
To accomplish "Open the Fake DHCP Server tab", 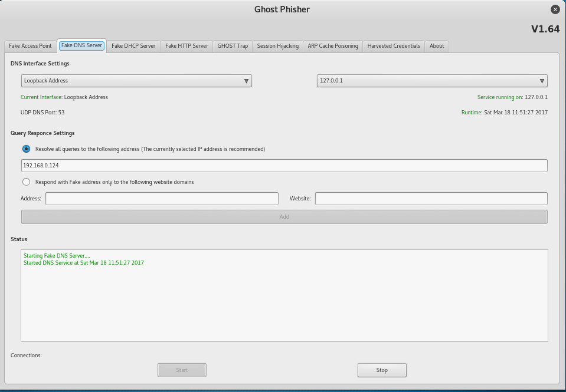I will [133, 46].
